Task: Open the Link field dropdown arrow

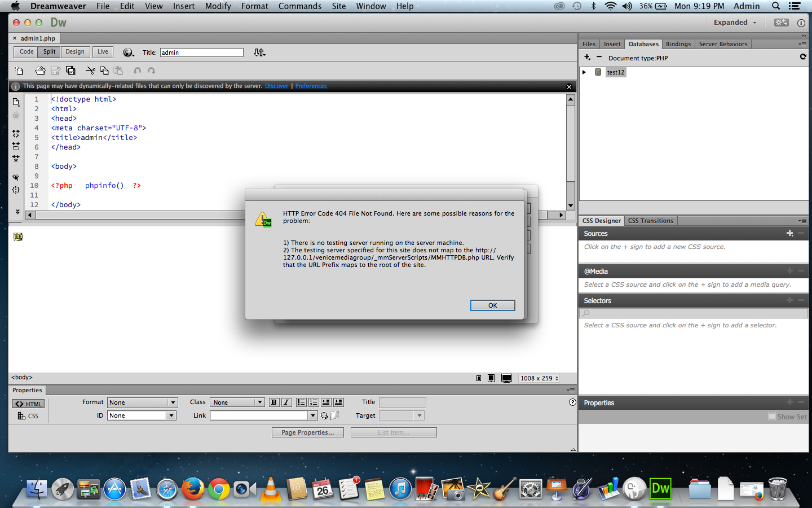Action: coord(313,415)
